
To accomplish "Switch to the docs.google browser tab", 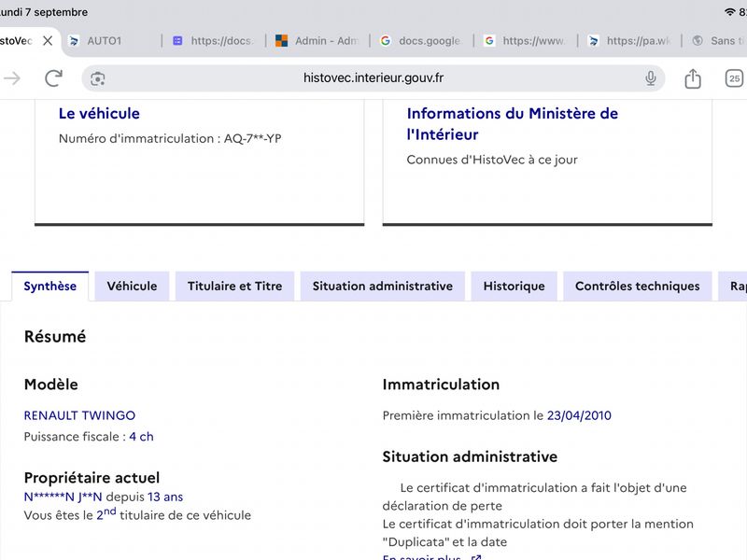I will (x=422, y=41).
